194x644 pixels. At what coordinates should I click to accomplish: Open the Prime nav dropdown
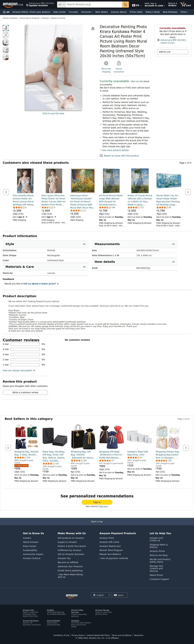pos(184,12)
